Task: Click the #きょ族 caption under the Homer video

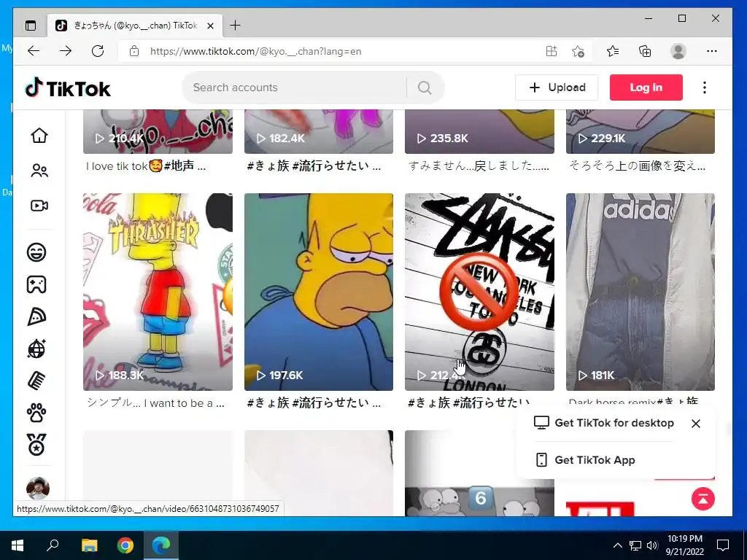Action: tap(314, 402)
